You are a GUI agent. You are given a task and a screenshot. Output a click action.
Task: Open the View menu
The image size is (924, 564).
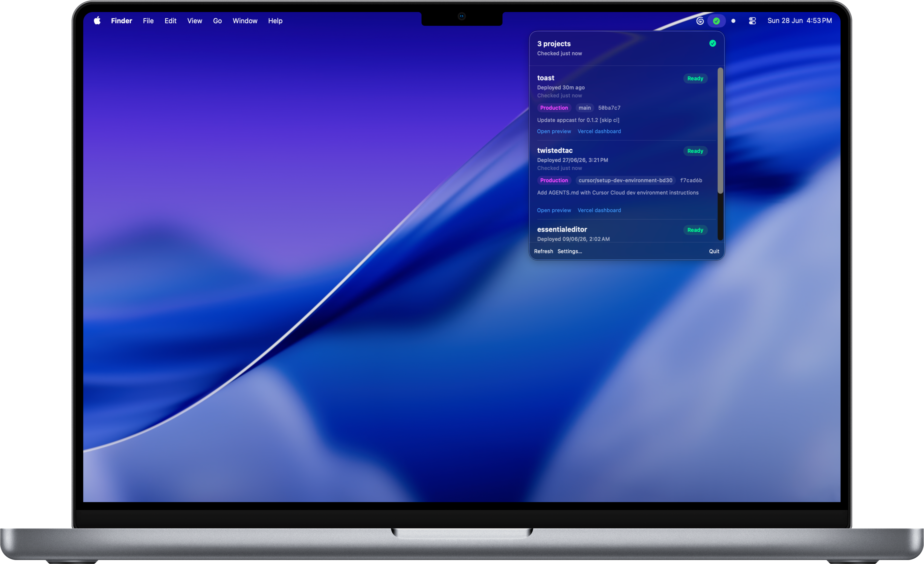click(x=195, y=21)
